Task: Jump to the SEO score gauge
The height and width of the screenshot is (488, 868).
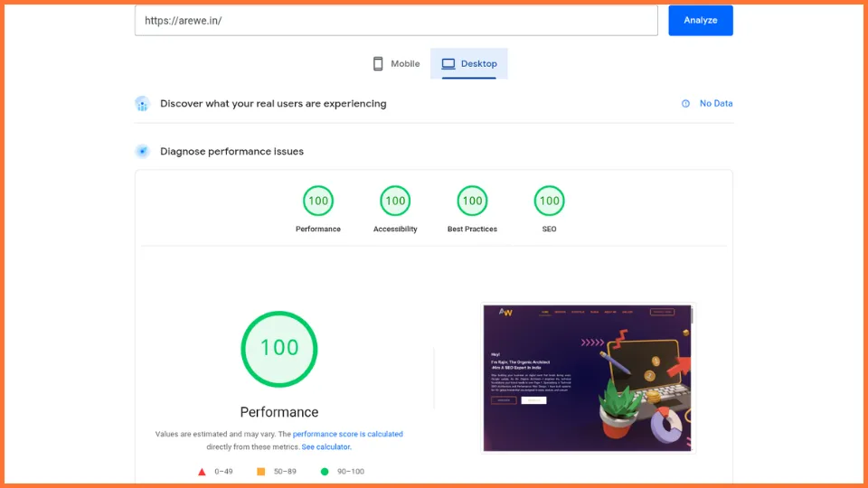Action: pos(549,201)
